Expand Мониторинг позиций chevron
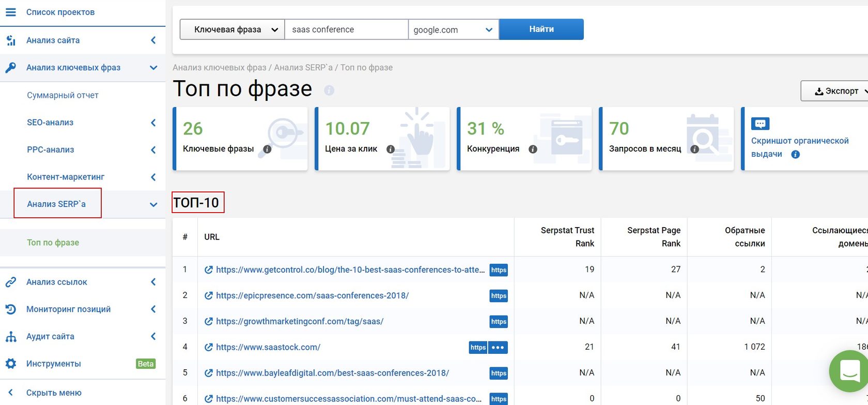The image size is (868, 405). tap(153, 309)
